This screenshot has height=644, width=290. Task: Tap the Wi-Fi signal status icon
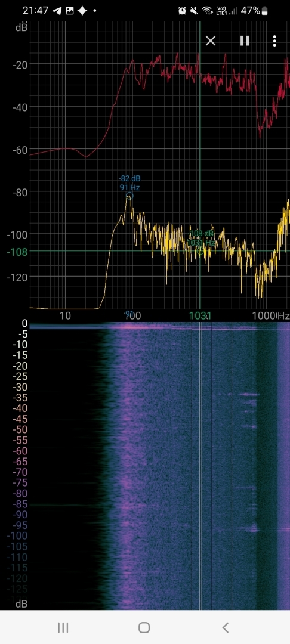point(207,11)
